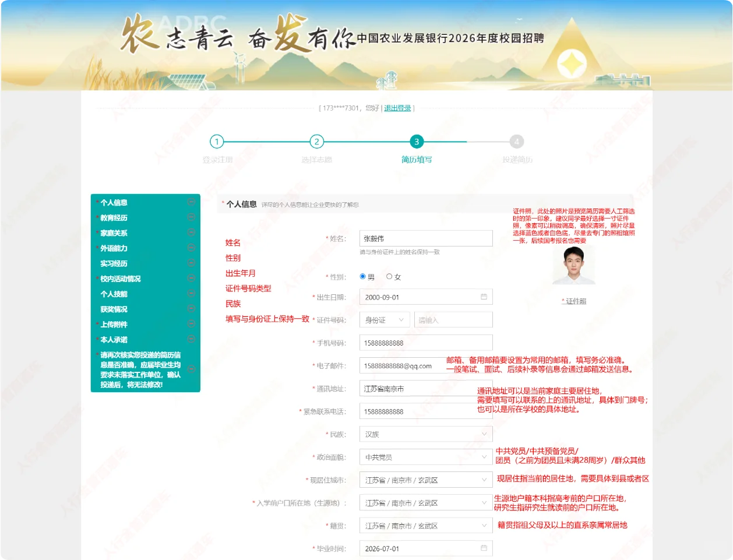Image resolution: width=733 pixels, height=560 pixels.
Task: Click step 1 登录注册 circle
Action: (217, 142)
